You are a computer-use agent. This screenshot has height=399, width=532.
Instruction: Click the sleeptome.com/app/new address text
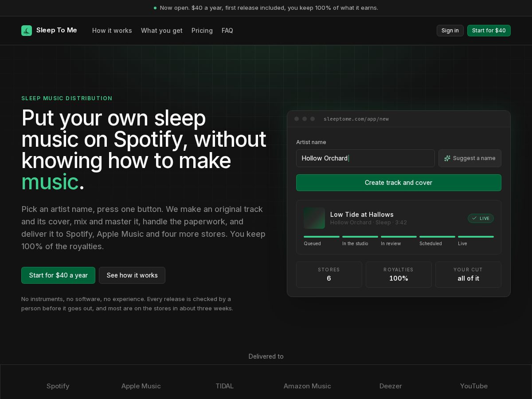(356, 119)
